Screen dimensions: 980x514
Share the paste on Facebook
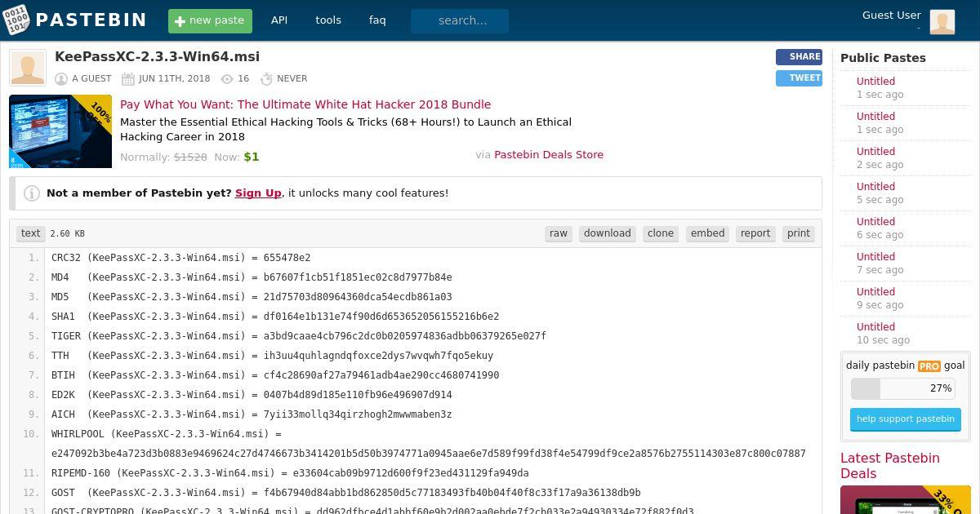[x=799, y=57]
